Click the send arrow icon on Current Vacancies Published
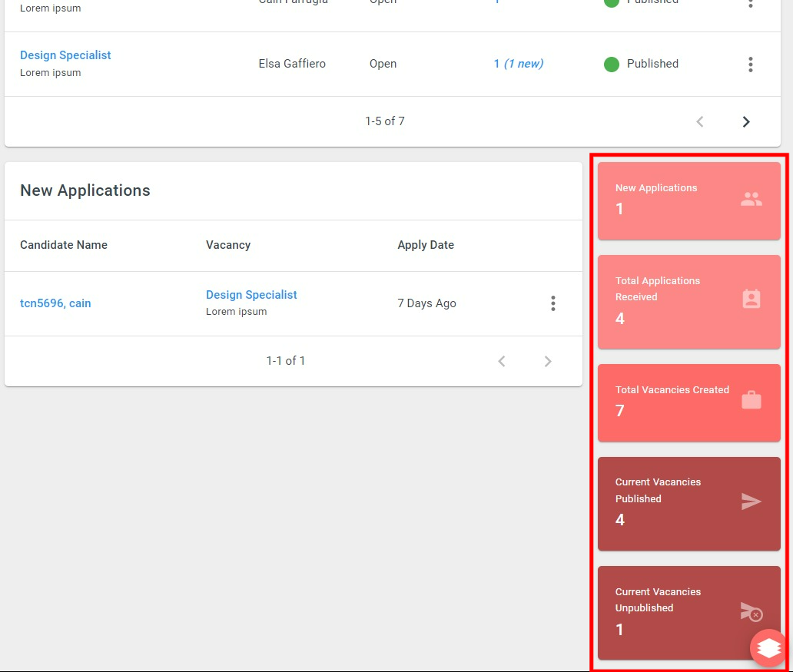 [751, 501]
